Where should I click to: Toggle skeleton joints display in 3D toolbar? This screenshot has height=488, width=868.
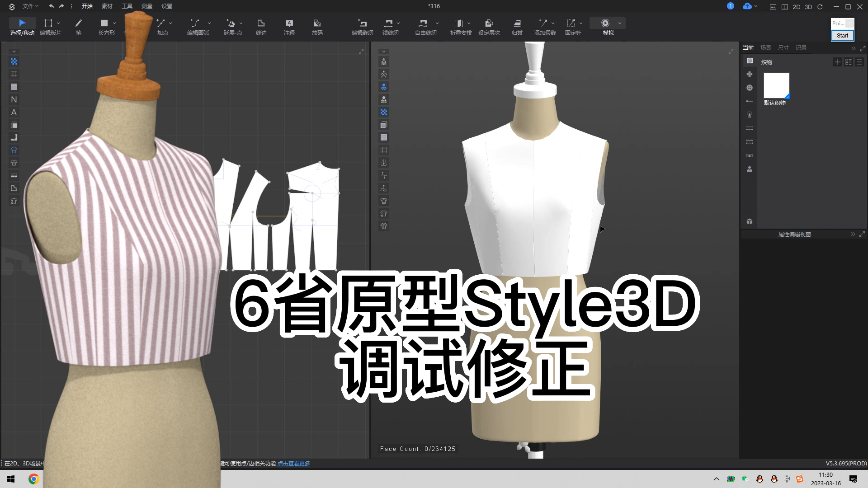point(384,74)
